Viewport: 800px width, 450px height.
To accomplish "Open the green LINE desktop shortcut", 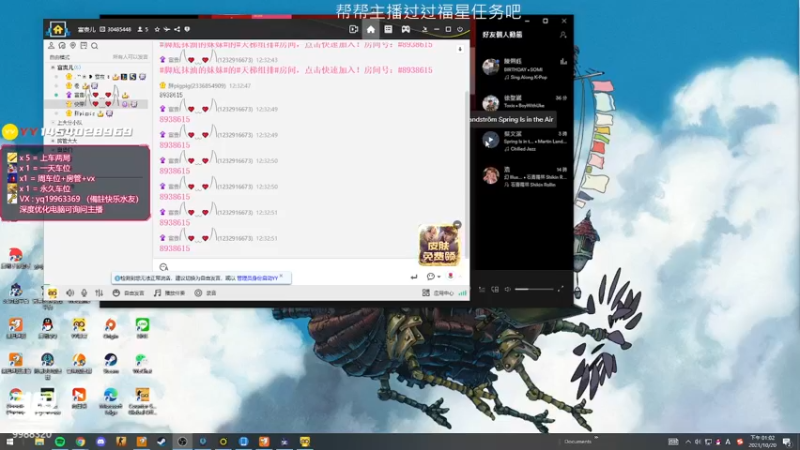I will click(x=142, y=329).
